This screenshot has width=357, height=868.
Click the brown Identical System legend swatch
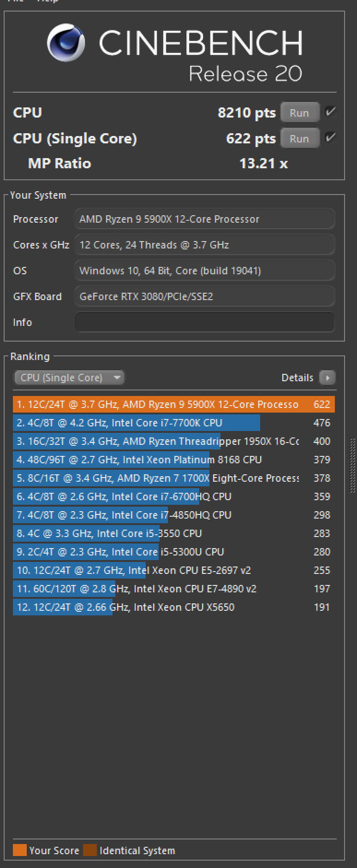[90, 850]
